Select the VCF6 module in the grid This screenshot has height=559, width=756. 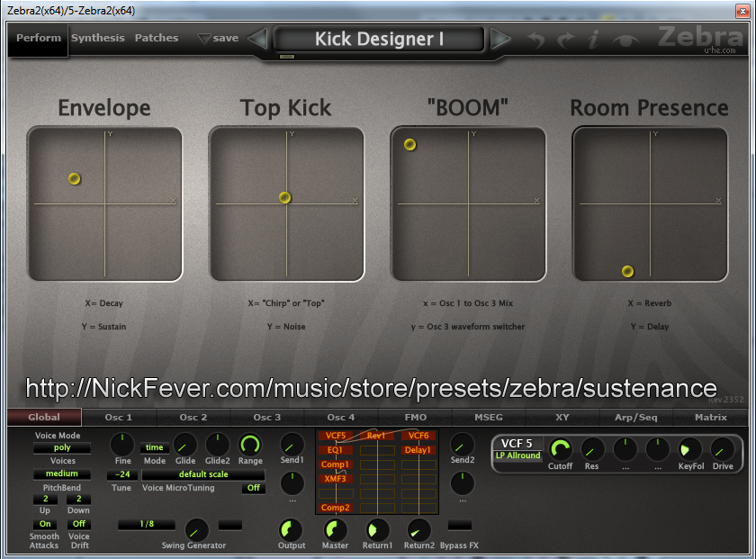(418, 436)
